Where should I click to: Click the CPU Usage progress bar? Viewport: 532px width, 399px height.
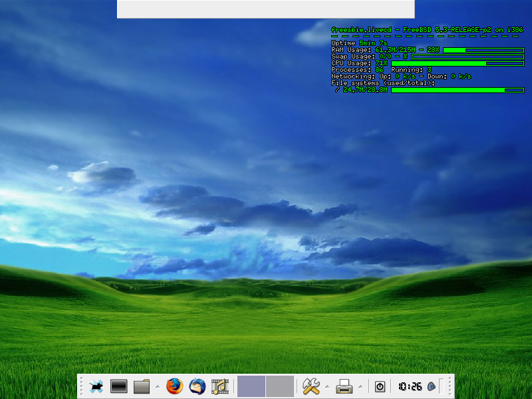[458, 63]
